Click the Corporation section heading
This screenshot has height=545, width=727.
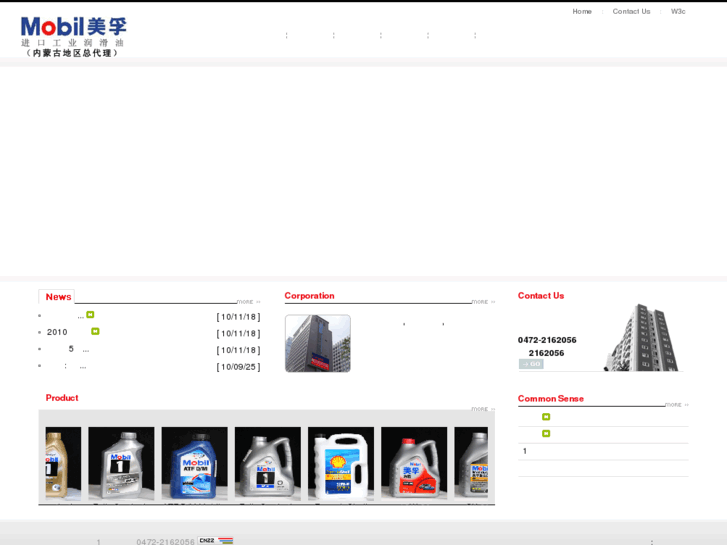pos(309,295)
